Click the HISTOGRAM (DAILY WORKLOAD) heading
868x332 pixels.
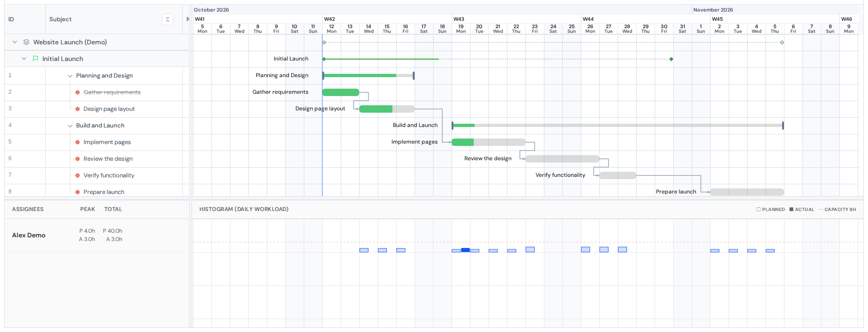tap(244, 209)
